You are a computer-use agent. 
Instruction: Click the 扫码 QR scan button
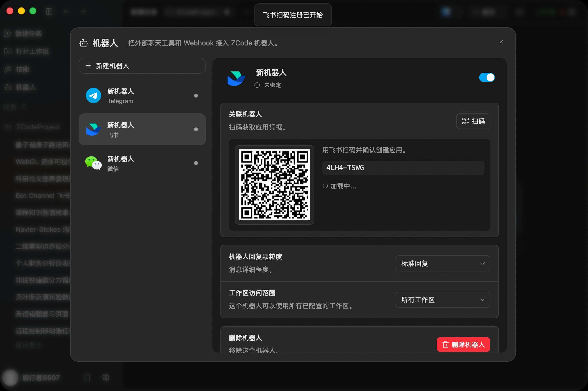coord(473,121)
